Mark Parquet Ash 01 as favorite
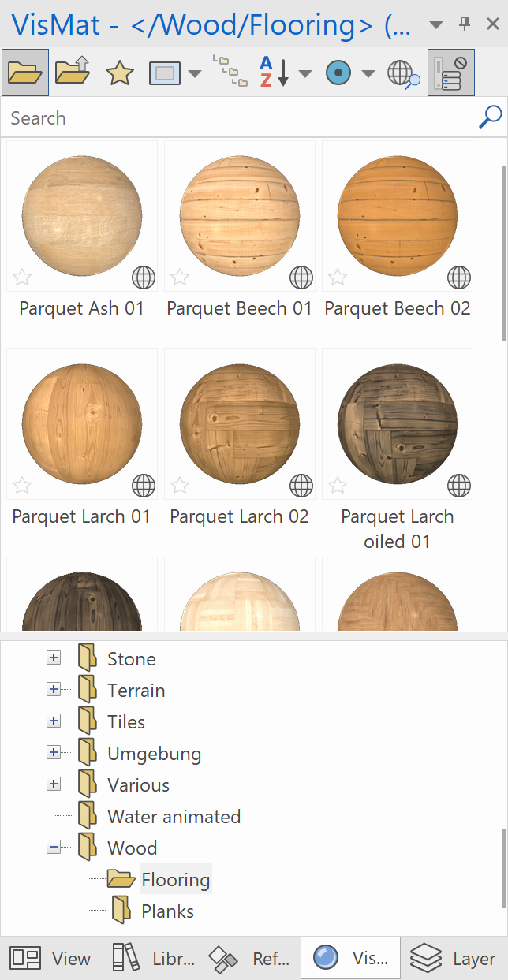This screenshot has width=508, height=980. (x=22, y=278)
